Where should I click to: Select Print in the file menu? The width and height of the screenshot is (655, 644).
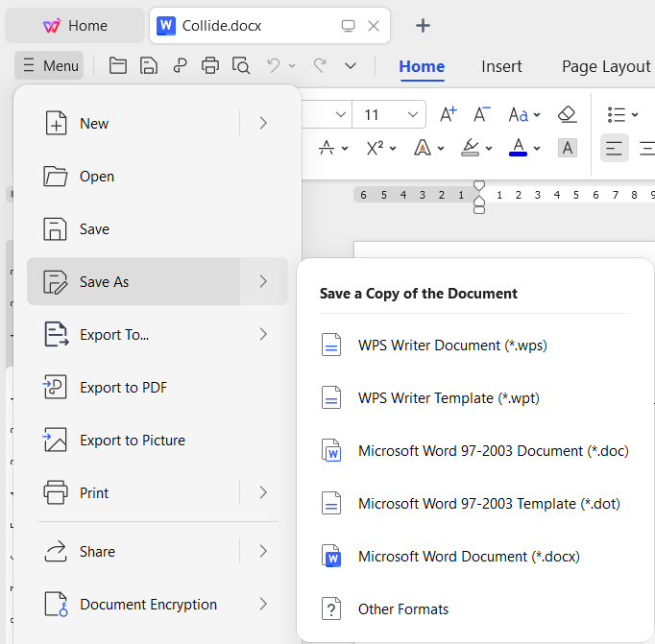click(133, 492)
